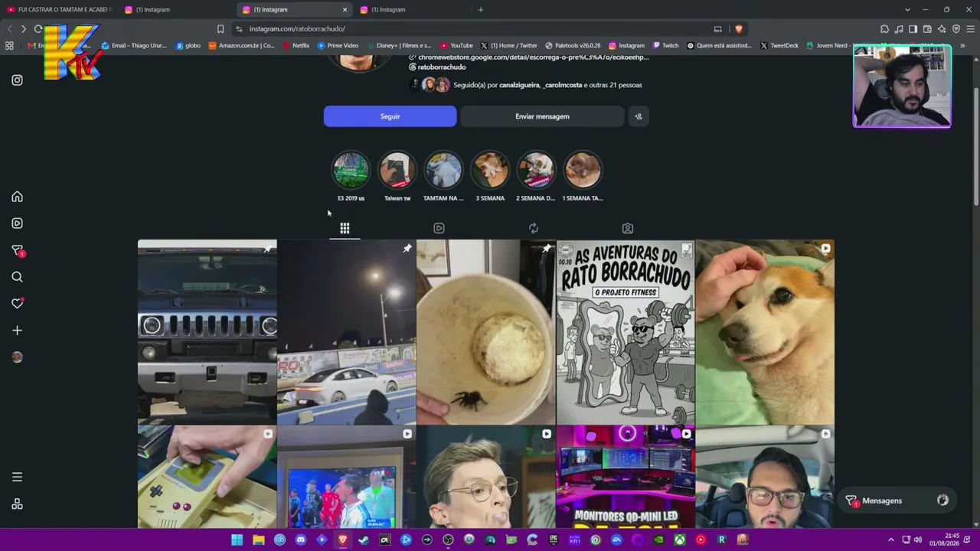
Task: Open follower canalzigueira profile link
Action: [x=519, y=85]
